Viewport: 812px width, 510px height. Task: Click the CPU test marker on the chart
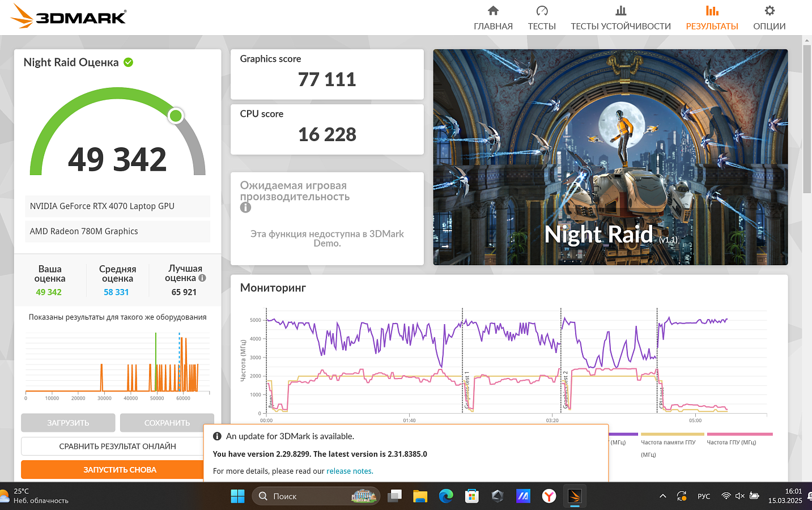pyautogui.click(x=661, y=398)
